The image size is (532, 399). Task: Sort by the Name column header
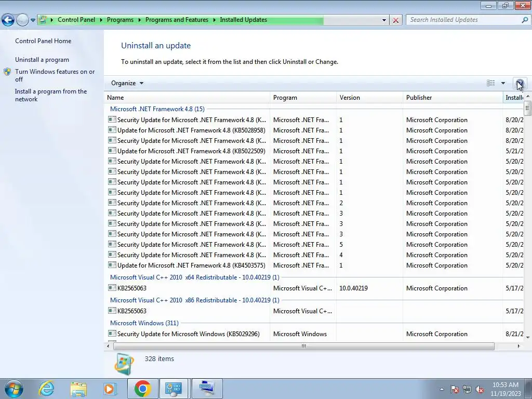click(x=187, y=97)
